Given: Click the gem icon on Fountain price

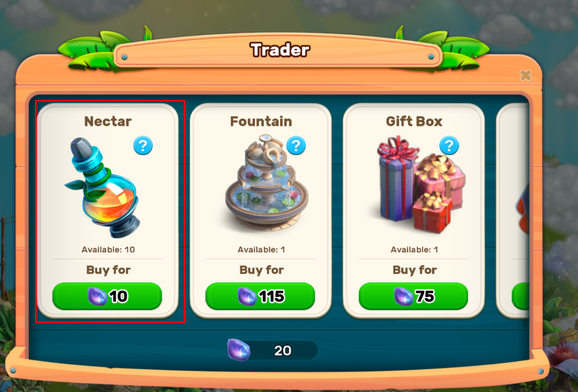Looking at the screenshot, I should (x=247, y=296).
